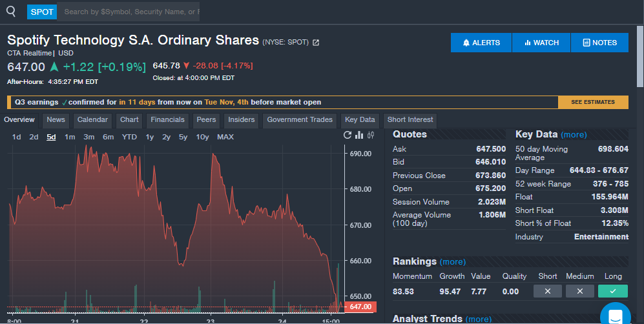Toggle the Short ranking X indicator
Image resolution: width=644 pixels, height=324 pixels.
click(548, 291)
